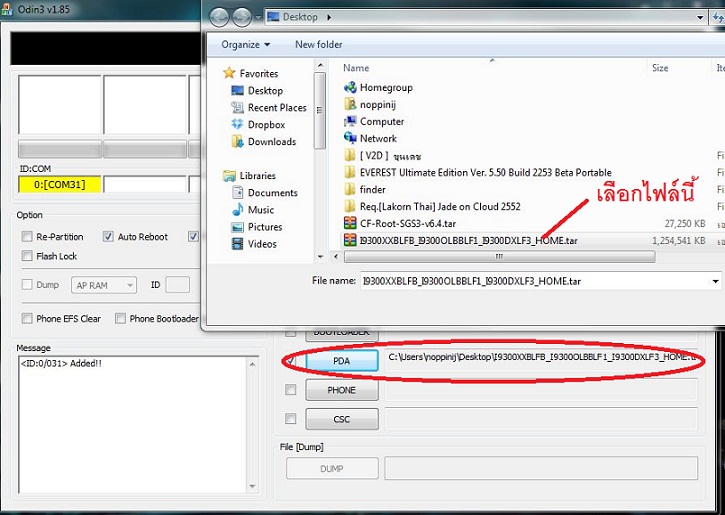This screenshot has height=515, width=725.
Task: Tick the checkbox next to CSC button
Action: (x=290, y=419)
